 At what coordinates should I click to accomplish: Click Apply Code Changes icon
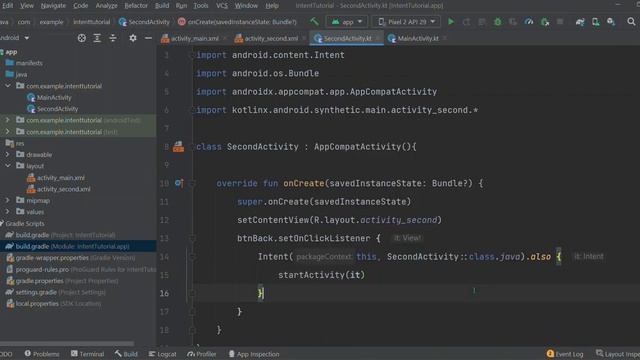(482, 22)
